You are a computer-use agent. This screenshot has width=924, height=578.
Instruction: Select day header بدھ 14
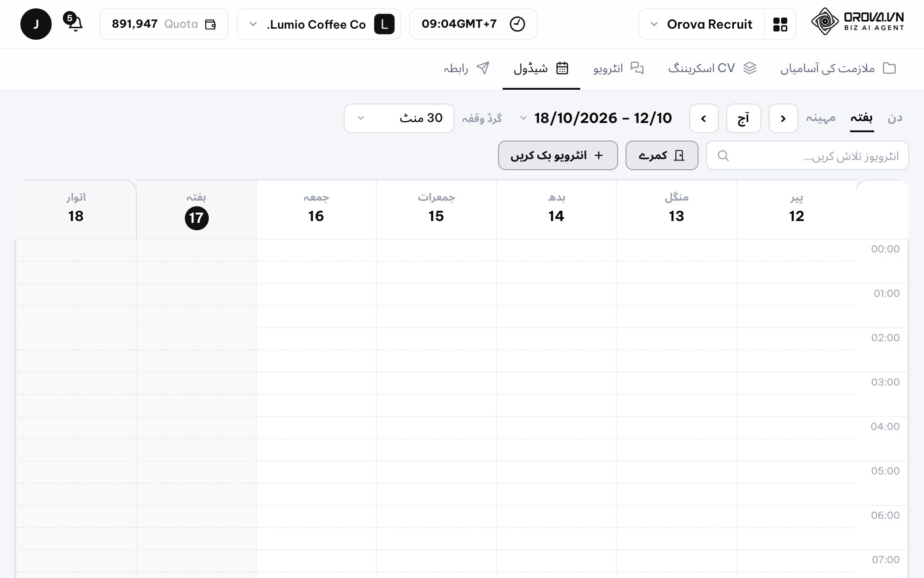pyautogui.click(x=556, y=209)
